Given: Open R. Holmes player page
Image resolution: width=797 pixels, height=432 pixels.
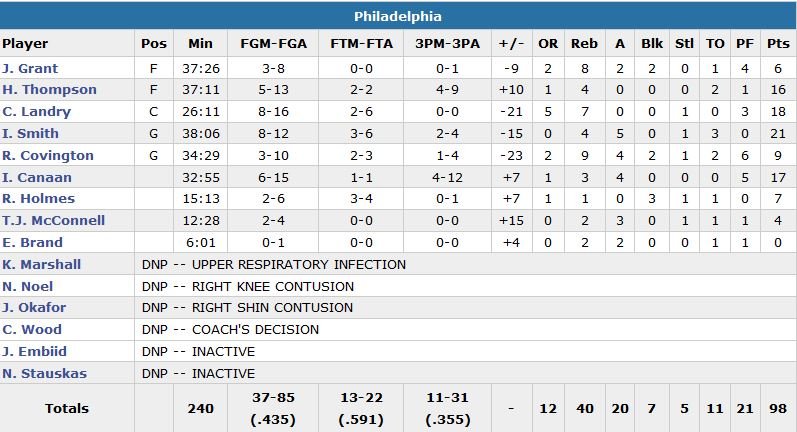Looking at the screenshot, I should point(36,199).
